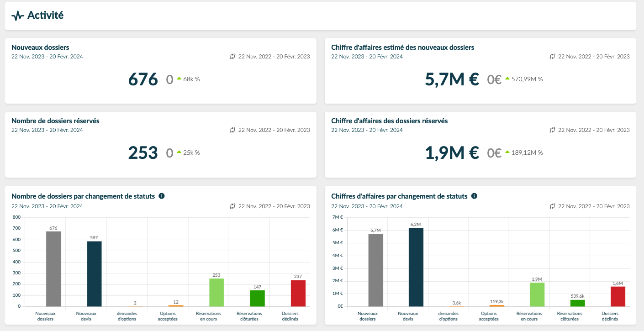This screenshot has height=331, width=644.
Task: Select the grey Nouveaux dossiers bar showing 676
Action: (53, 268)
